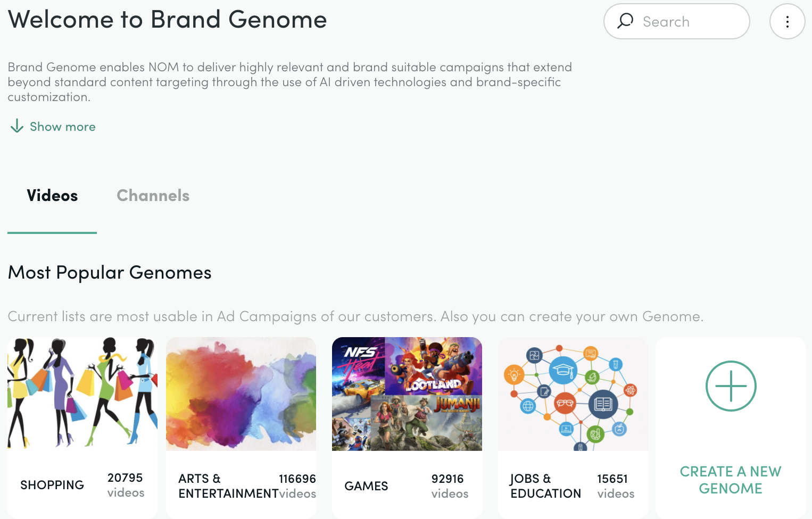
Task: Click the CREATE A NEW GENOME text
Action: click(731, 480)
